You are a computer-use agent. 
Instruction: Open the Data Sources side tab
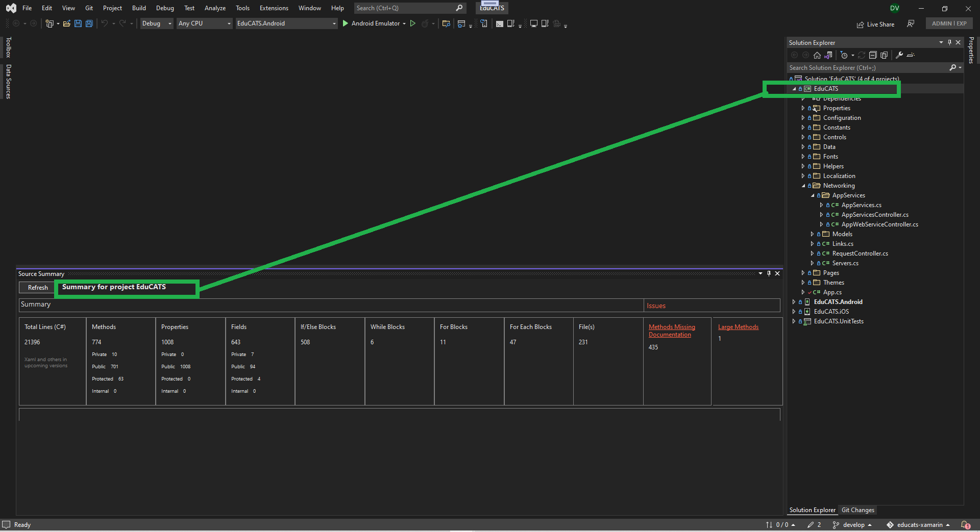8,82
